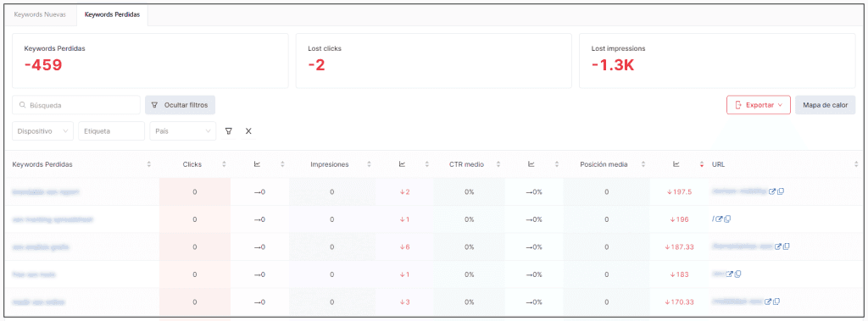Open external link for the ↓197.5 row URL
868x321 pixels.
(772, 191)
